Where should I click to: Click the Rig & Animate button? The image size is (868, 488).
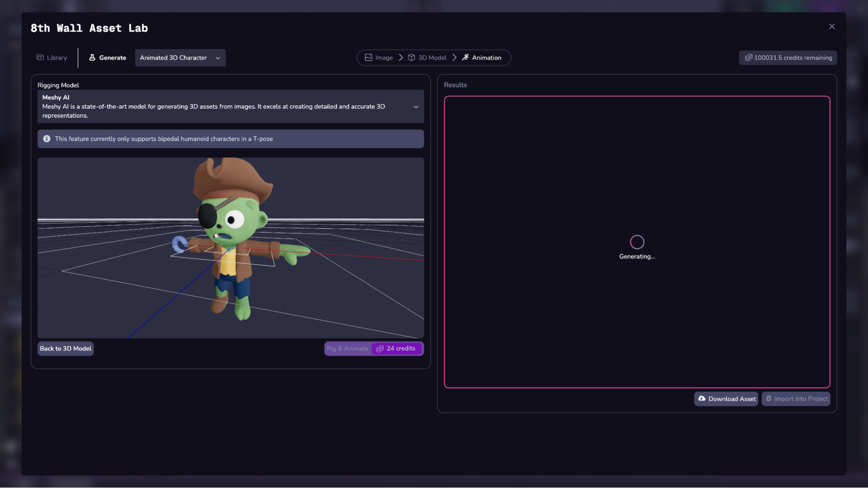[x=347, y=349]
